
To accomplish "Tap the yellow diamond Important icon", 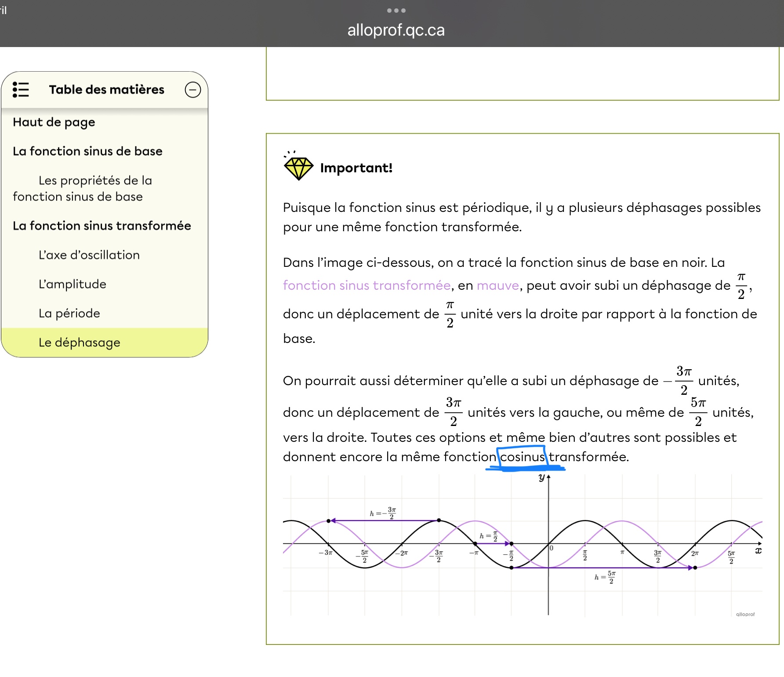I will 298,167.
